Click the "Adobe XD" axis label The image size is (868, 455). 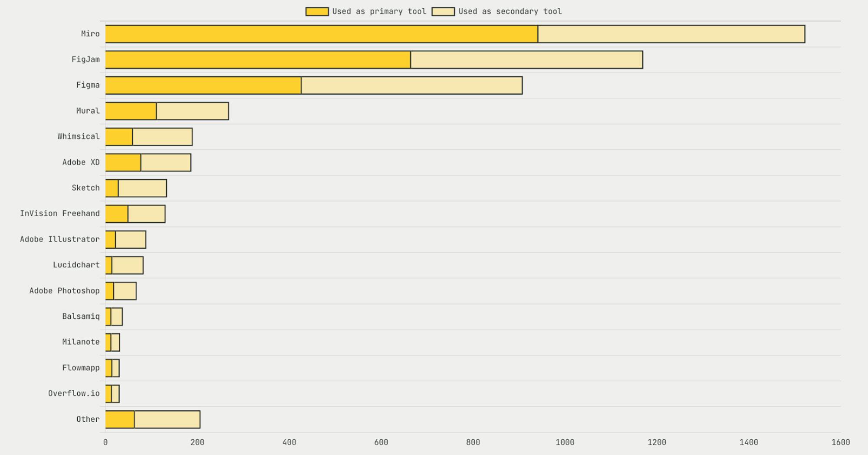[x=81, y=162]
